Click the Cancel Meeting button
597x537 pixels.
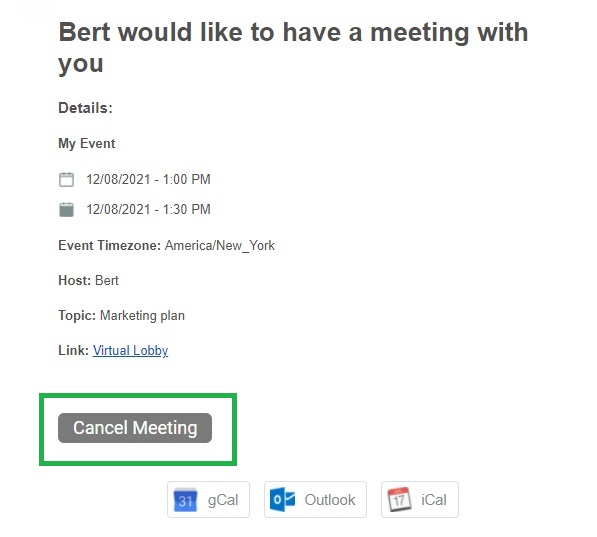tap(135, 428)
